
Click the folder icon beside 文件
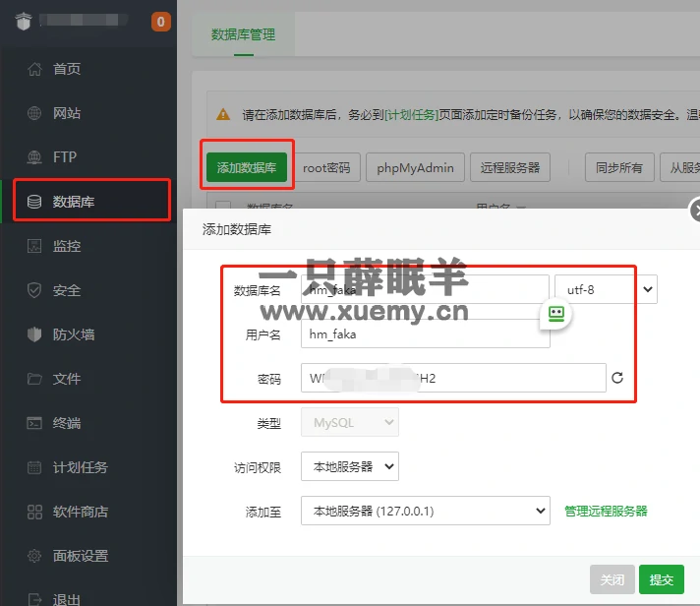click(34, 379)
